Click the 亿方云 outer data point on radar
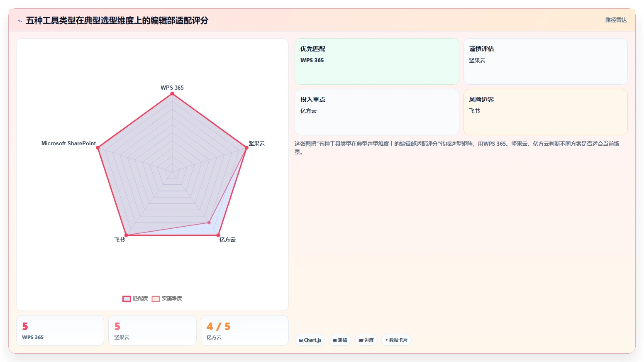Screen dimensions: 644x362 218,235
